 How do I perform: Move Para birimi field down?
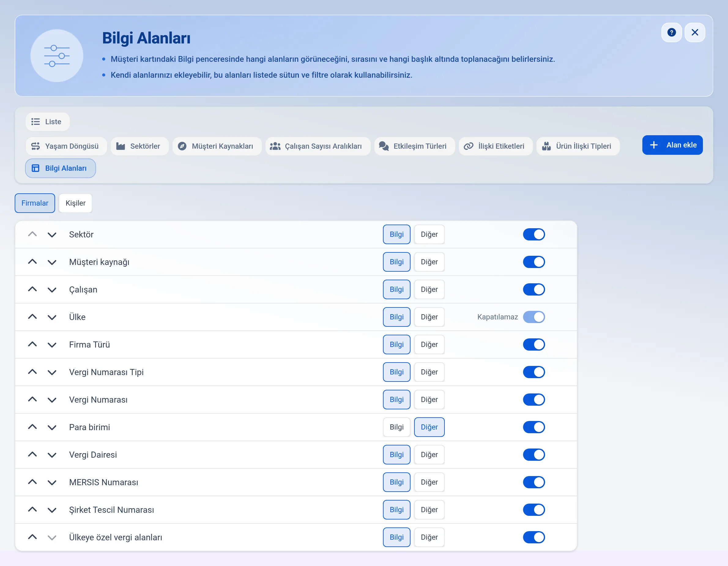click(x=52, y=427)
